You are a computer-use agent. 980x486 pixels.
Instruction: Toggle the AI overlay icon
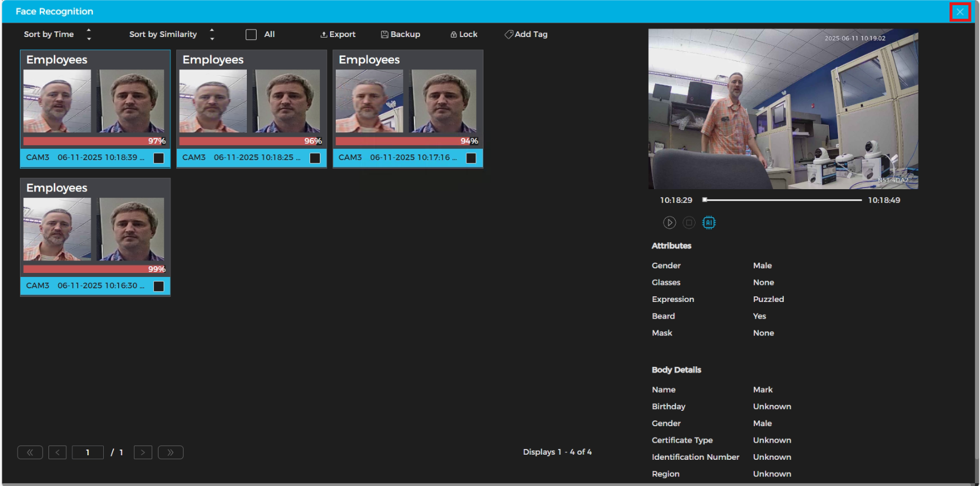[x=709, y=223]
